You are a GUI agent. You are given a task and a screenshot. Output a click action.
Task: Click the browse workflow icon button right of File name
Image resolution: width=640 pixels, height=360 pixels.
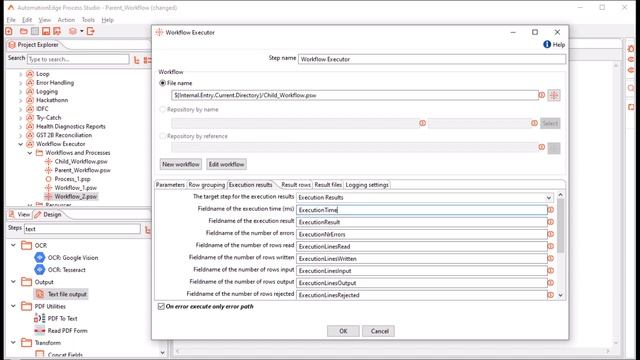point(554,95)
